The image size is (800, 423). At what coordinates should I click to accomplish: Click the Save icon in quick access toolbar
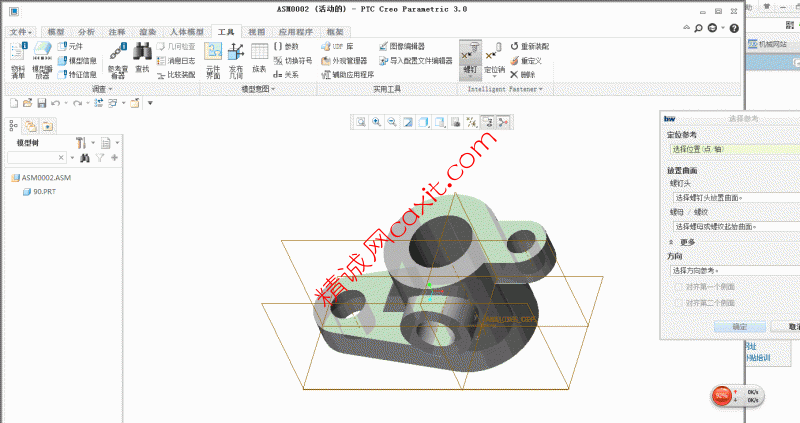(42, 103)
